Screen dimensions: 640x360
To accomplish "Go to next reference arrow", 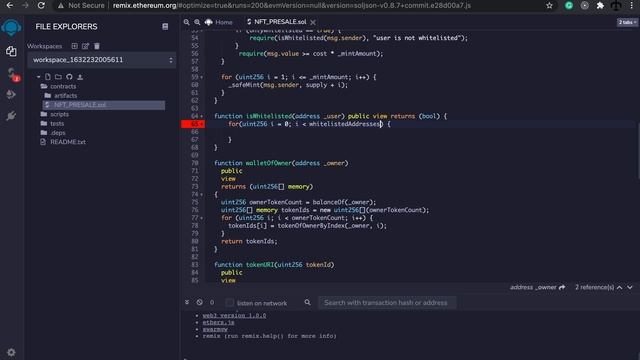I will coord(630,287).
